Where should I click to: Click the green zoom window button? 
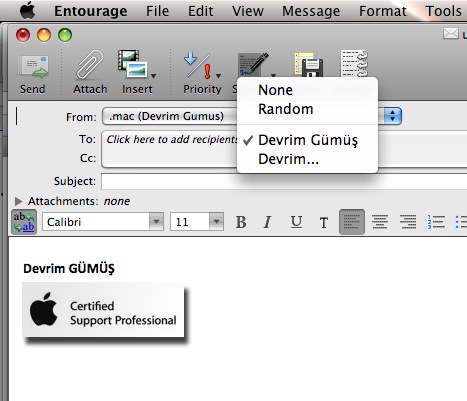[x=65, y=35]
